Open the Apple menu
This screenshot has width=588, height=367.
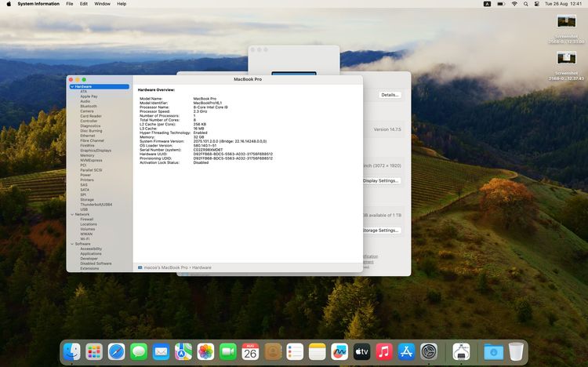(x=9, y=4)
